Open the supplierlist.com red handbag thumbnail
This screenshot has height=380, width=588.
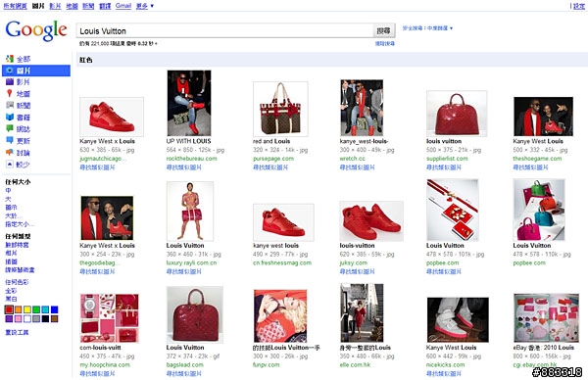click(457, 114)
